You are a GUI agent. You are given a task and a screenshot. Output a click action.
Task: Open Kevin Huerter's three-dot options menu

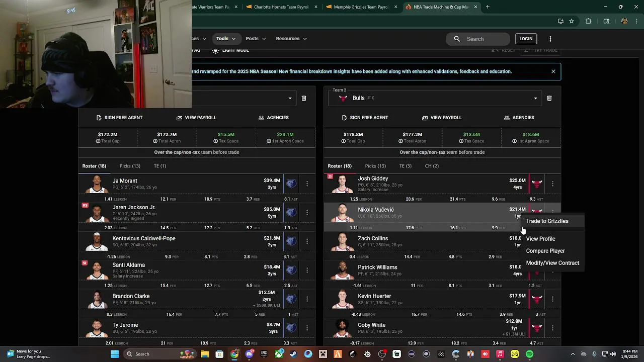(x=552, y=299)
